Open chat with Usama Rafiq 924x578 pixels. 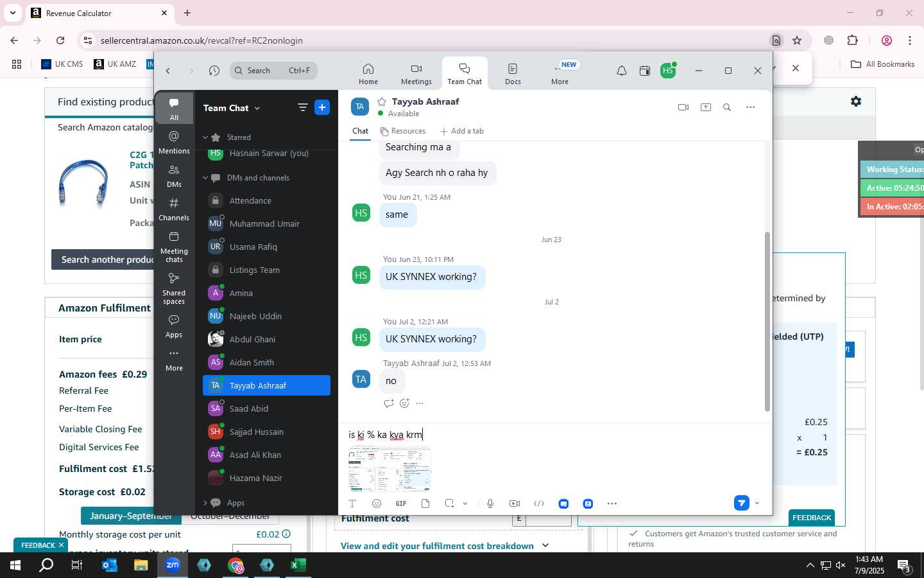tap(266, 247)
